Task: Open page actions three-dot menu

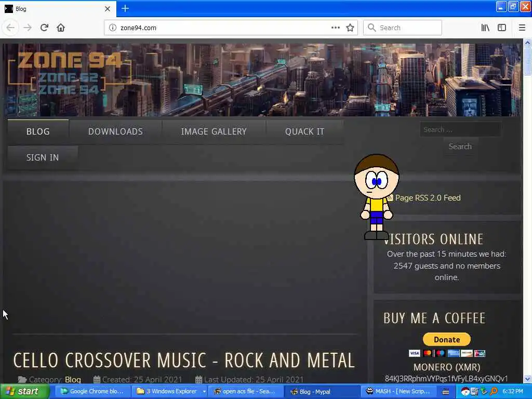Action: coord(335,28)
